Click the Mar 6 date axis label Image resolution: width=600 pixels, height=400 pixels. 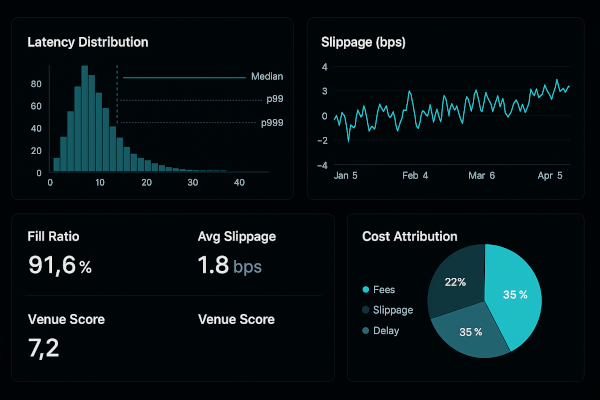(482, 175)
